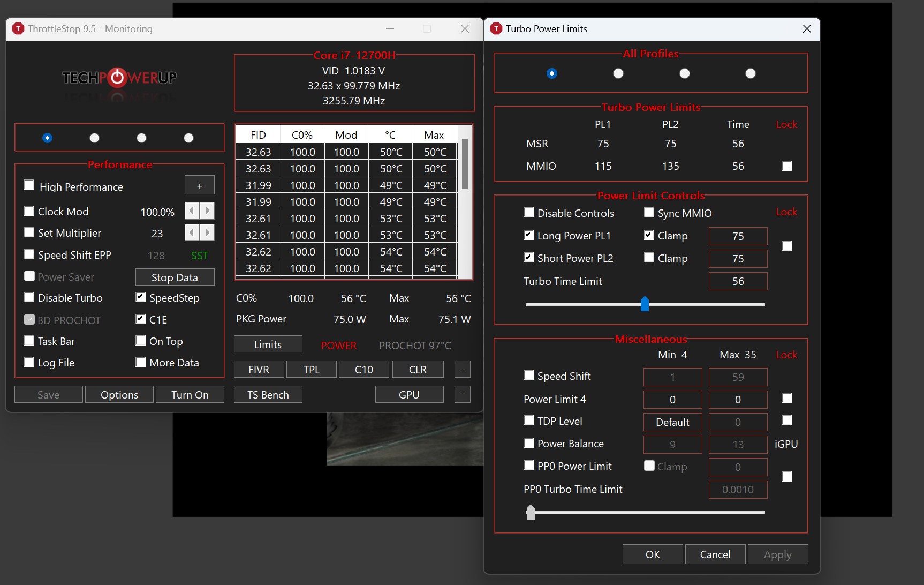Uncheck Long Power PL1
924x585 pixels.
[x=529, y=235]
